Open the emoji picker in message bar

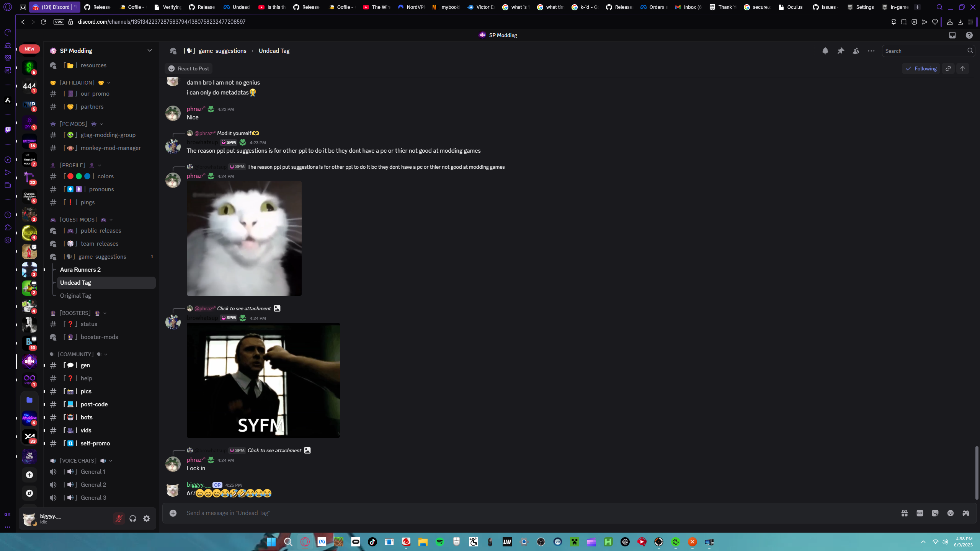(950, 513)
